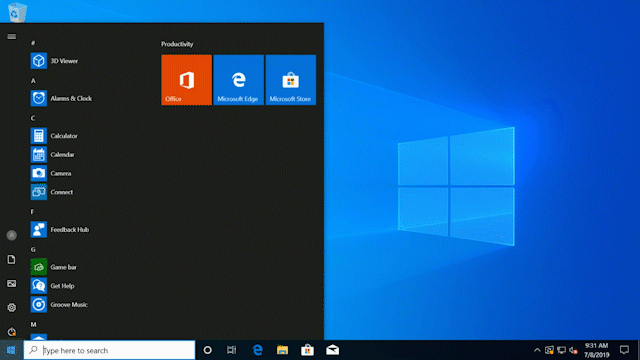Launch Edge from the taskbar
This screenshot has width=640, height=360.
[x=257, y=350]
